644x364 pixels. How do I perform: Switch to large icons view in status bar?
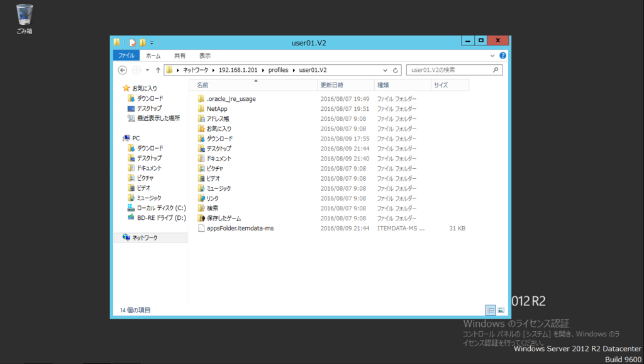[x=501, y=310]
